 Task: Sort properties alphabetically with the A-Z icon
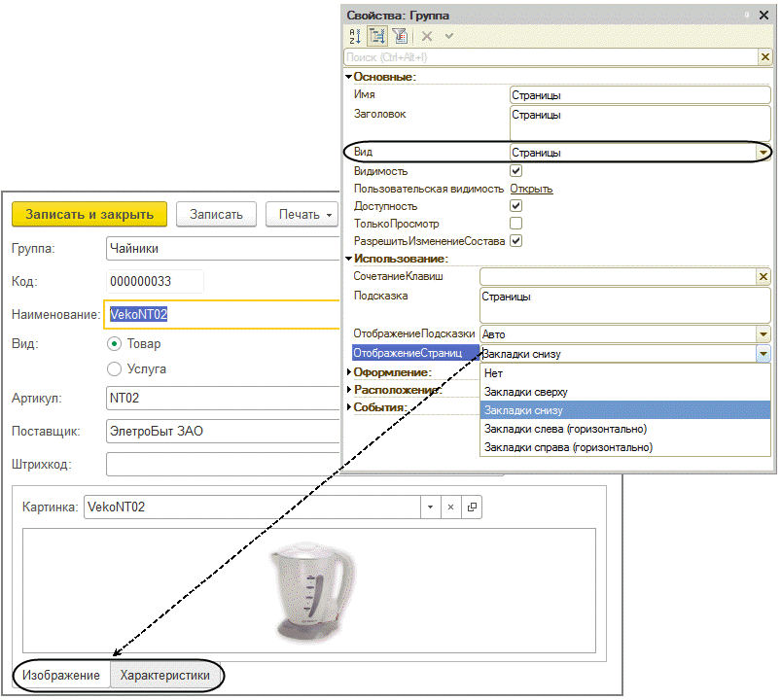tap(355, 36)
